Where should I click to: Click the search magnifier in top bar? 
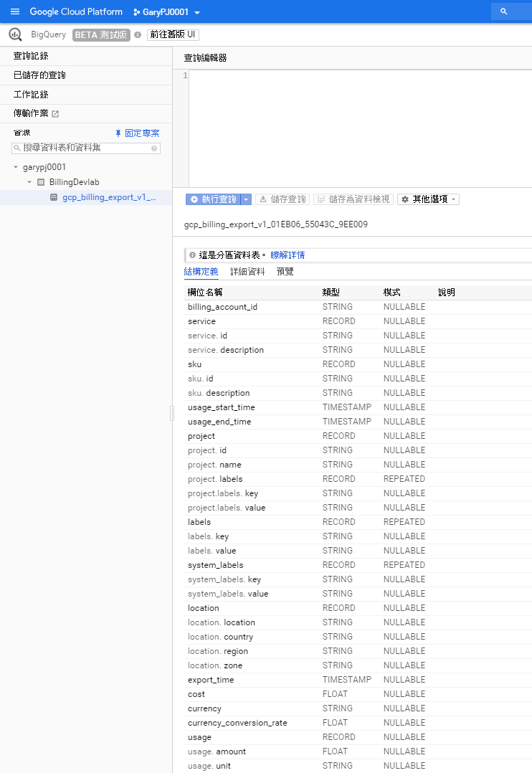[x=503, y=11]
